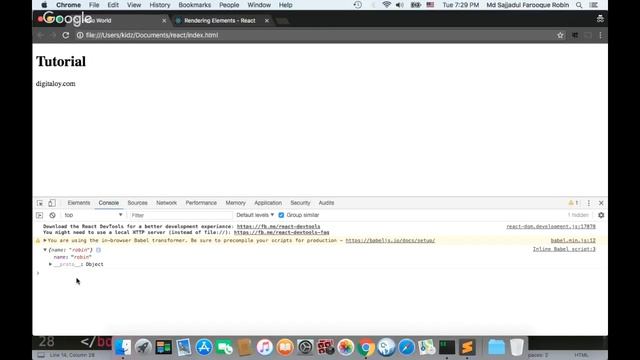Switch to the Sources tab
Viewport: 640px width, 360px height.
[x=138, y=203]
